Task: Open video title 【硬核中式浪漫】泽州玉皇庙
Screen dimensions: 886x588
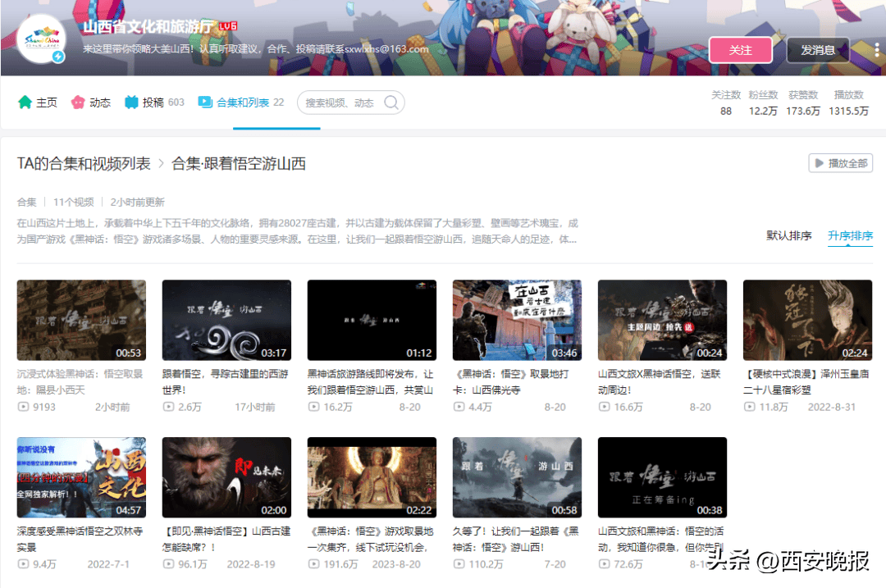Action: pyautogui.click(x=806, y=382)
